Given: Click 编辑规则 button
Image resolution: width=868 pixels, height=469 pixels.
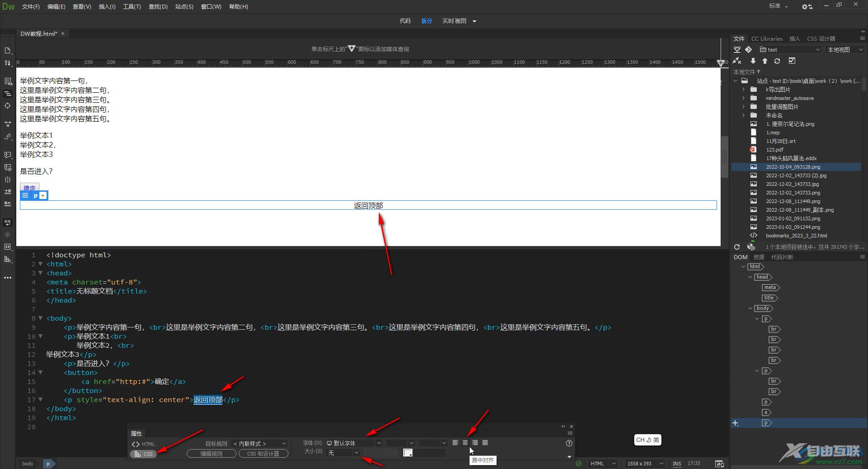Looking at the screenshot, I should pyautogui.click(x=211, y=454).
